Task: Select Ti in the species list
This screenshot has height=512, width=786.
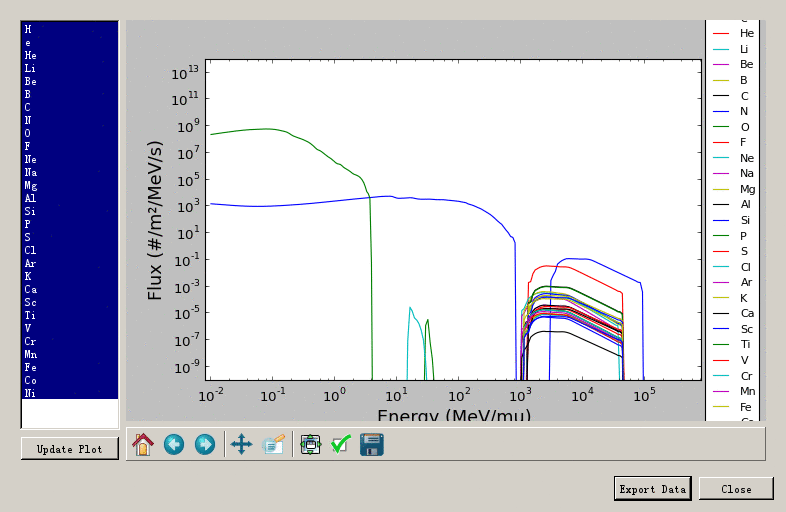Action: (x=70, y=315)
